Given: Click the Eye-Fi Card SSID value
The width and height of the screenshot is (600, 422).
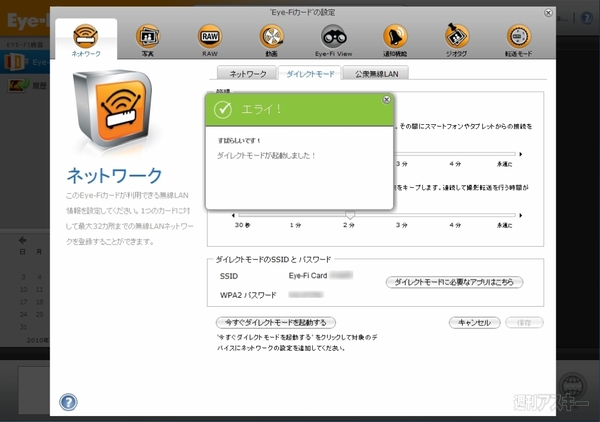Looking at the screenshot, I should pos(321,275).
